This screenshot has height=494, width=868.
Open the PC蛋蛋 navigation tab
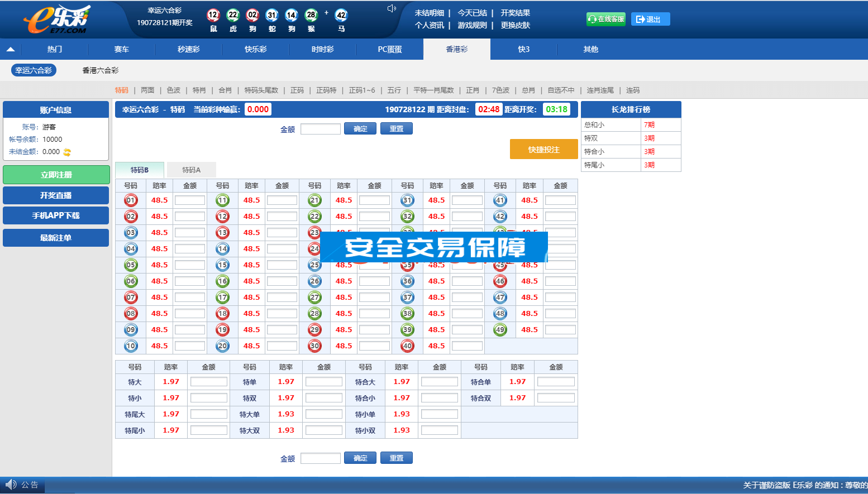click(389, 49)
